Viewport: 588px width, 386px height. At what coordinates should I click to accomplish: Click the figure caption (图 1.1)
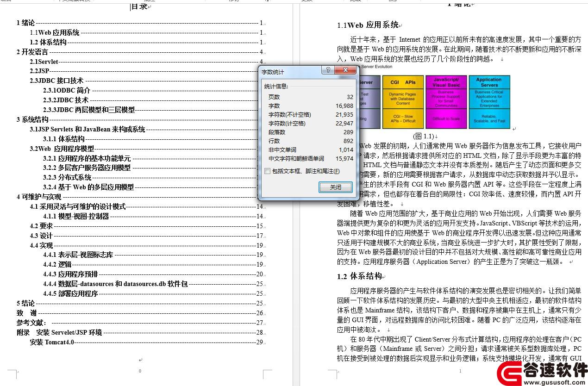(x=423, y=136)
